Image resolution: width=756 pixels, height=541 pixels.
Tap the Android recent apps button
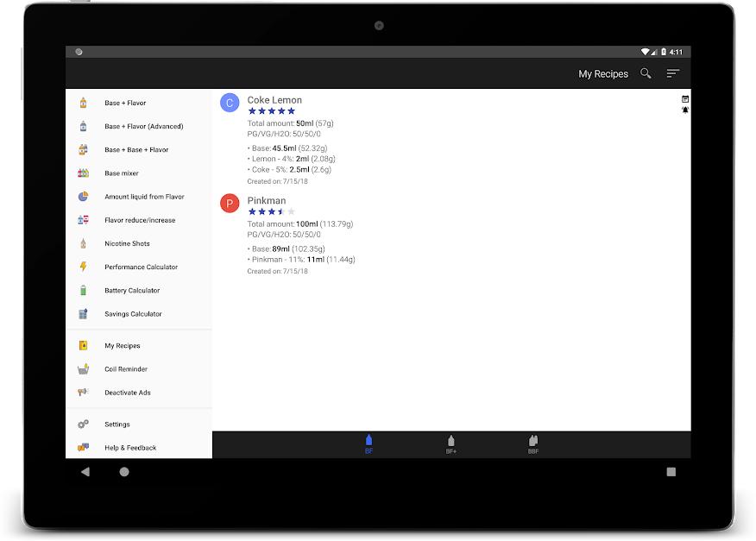[671, 472]
